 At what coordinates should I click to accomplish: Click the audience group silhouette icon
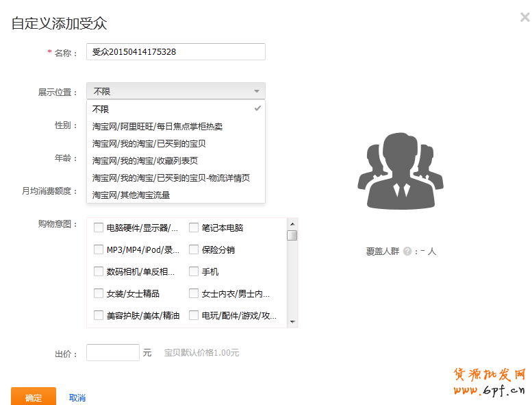coord(396,167)
